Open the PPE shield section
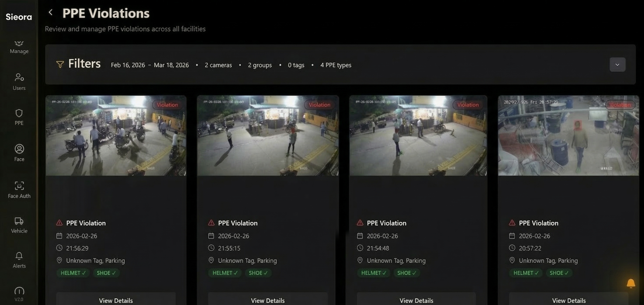Viewport: 644px width, 305px height. click(x=19, y=117)
